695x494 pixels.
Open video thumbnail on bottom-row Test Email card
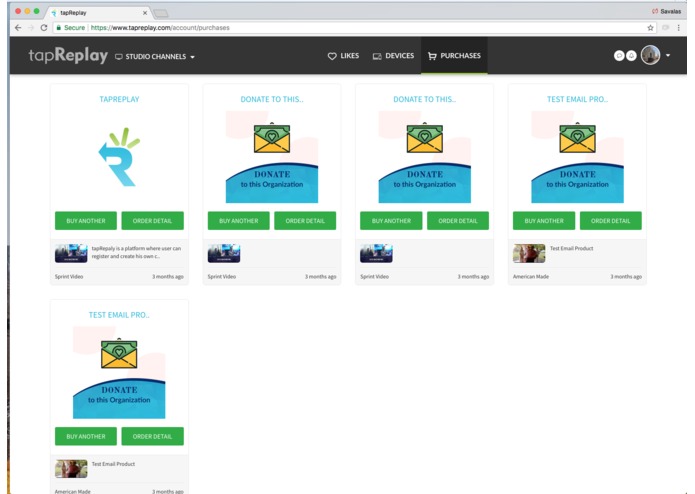click(x=71, y=469)
